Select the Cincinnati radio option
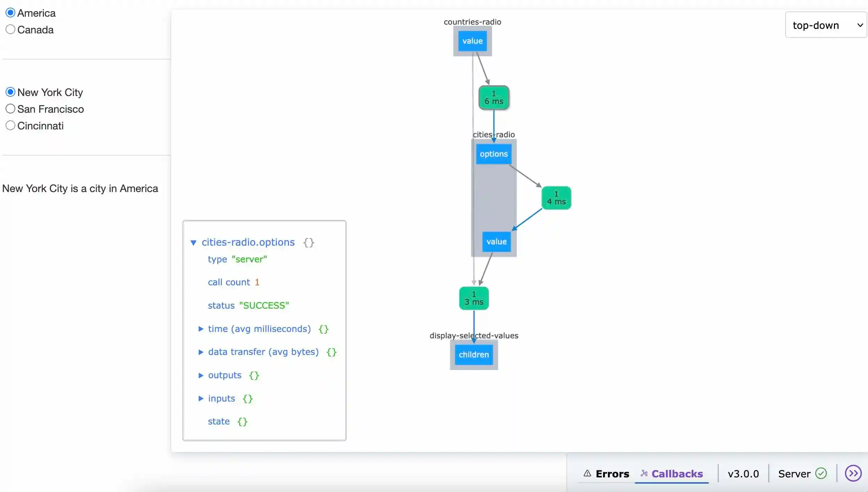The image size is (868, 492). pos(10,125)
